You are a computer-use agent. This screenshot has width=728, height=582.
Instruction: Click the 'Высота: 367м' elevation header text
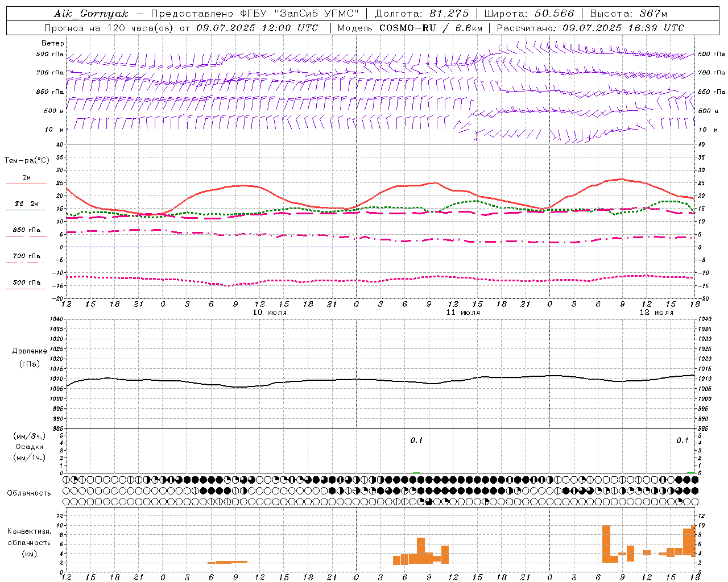[x=628, y=14]
